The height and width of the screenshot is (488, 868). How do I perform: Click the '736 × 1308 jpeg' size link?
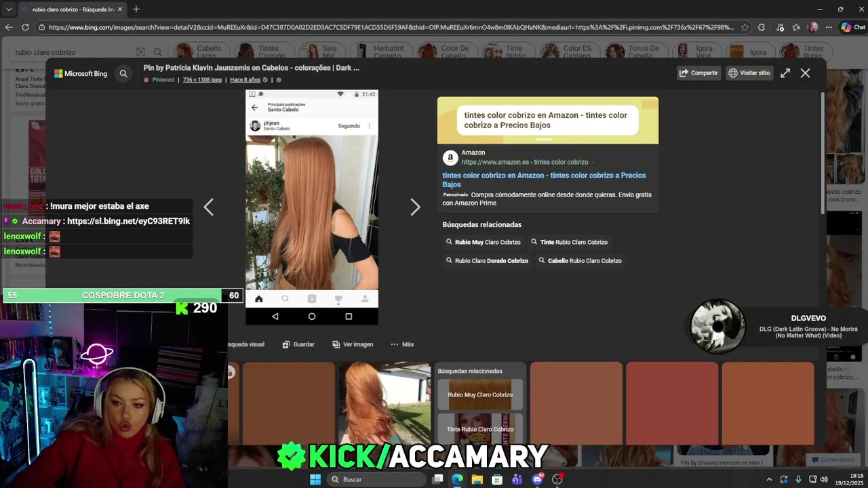click(x=202, y=80)
